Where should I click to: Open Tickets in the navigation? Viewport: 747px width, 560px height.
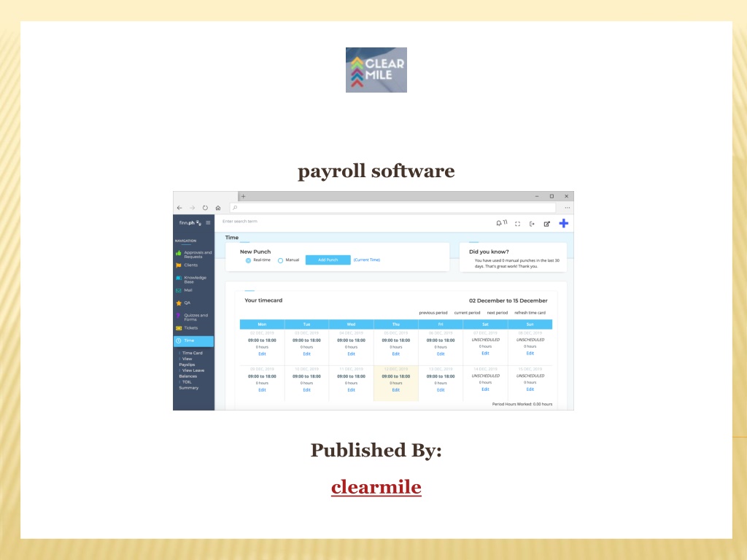(x=187, y=328)
